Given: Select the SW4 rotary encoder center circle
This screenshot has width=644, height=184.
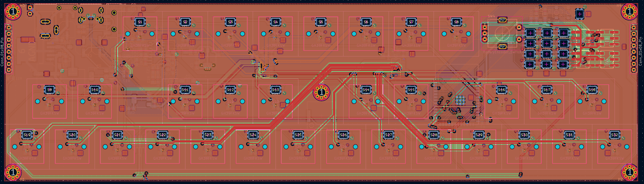Looking at the screenshot, I should pyautogui.click(x=502, y=34).
